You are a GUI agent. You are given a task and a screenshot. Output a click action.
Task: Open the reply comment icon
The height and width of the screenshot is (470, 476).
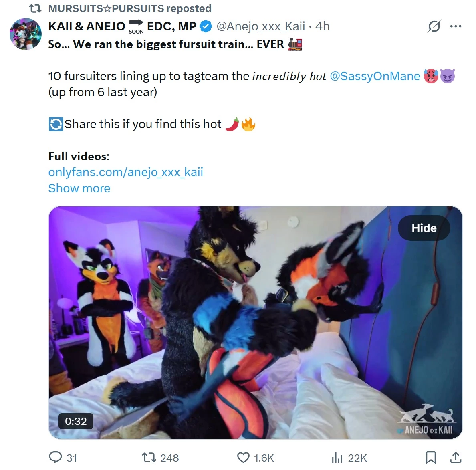(x=56, y=457)
